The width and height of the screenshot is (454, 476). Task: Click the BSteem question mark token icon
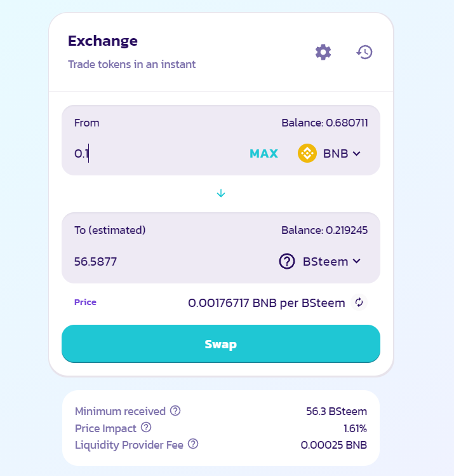[288, 261]
